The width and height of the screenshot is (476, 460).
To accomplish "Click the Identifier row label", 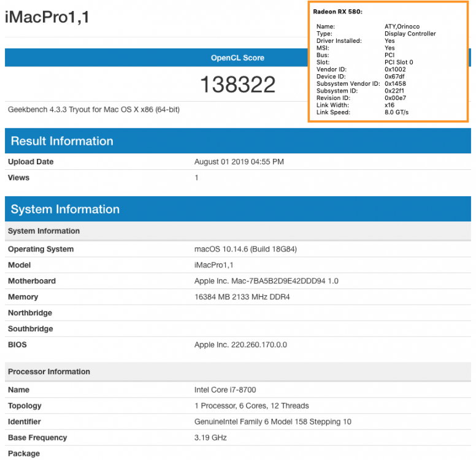I will coord(25,422).
